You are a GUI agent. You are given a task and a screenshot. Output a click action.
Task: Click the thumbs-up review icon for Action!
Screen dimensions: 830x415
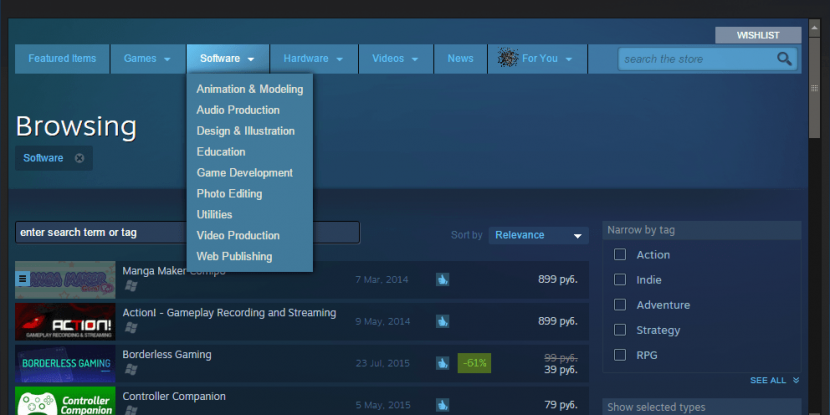[x=442, y=322]
